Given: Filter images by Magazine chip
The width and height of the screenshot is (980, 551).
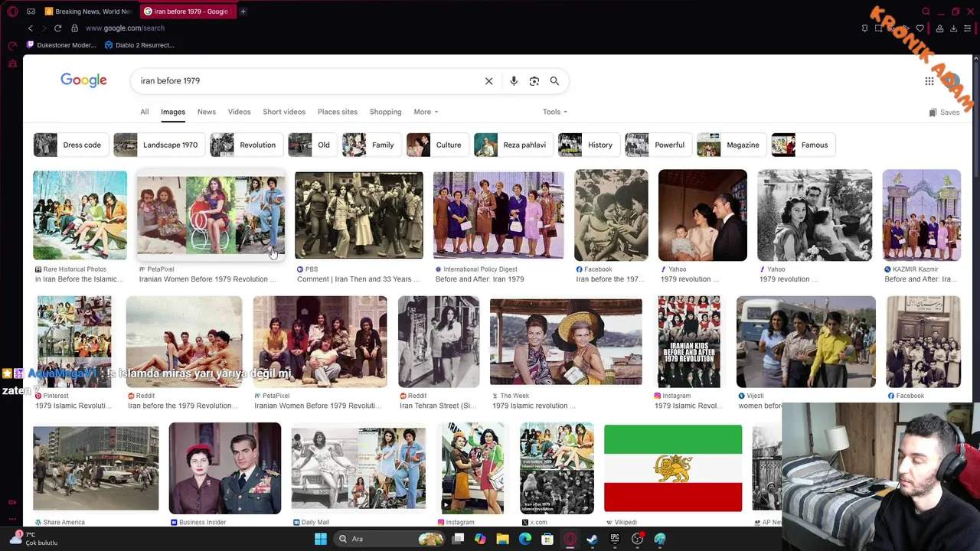Looking at the screenshot, I should 730,145.
